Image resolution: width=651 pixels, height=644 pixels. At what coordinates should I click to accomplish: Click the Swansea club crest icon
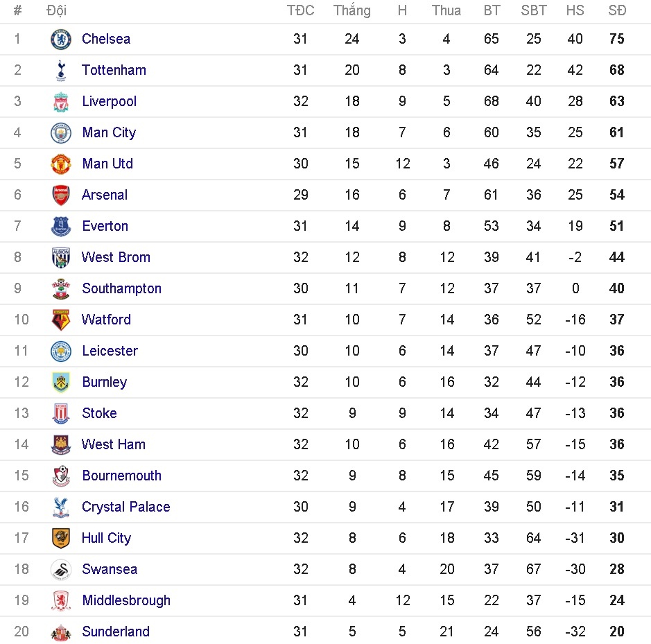pos(61,570)
